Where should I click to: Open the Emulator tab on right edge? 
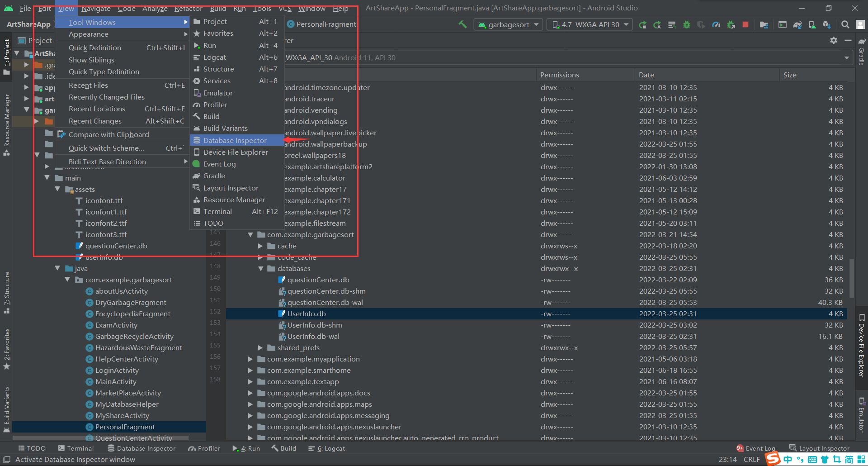[860, 414]
